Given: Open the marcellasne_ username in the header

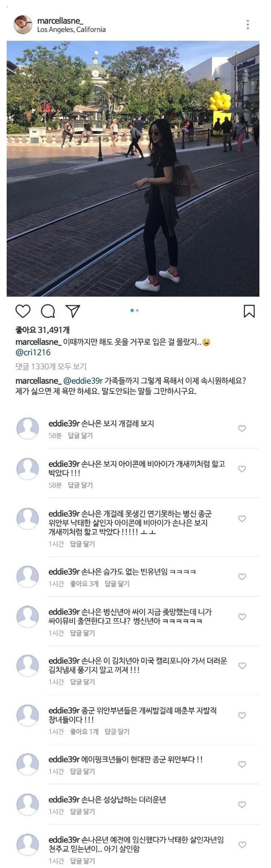Looking at the screenshot, I should point(60,21).
